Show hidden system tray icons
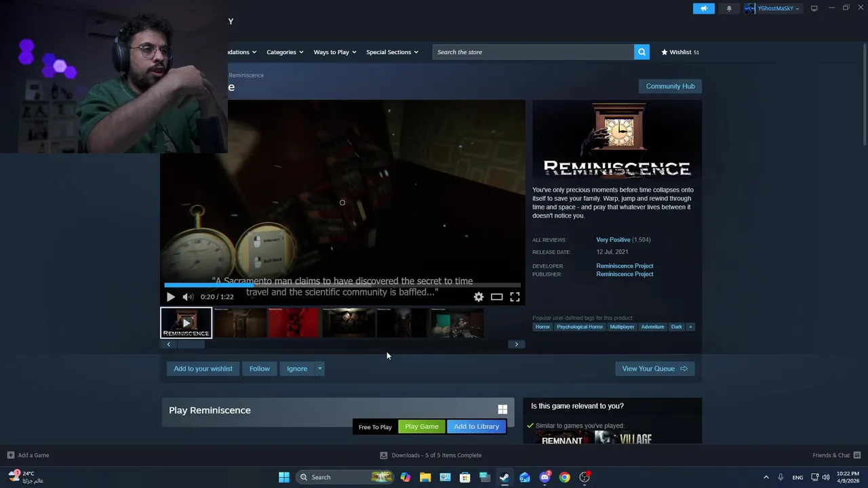The height and width of the screenshot is (488, 868). 766,477
